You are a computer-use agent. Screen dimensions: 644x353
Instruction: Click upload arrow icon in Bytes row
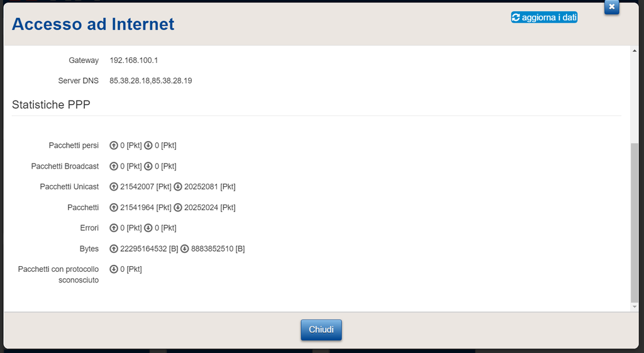point(114,249)
